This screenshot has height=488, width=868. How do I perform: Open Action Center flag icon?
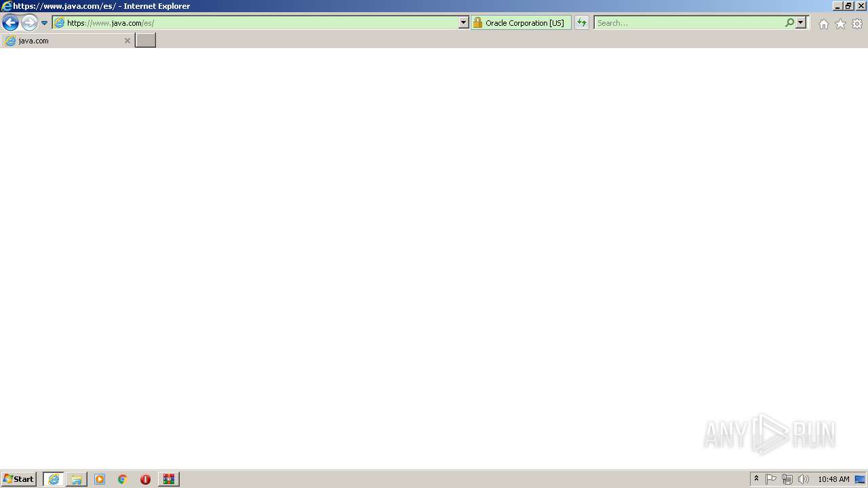771,479
